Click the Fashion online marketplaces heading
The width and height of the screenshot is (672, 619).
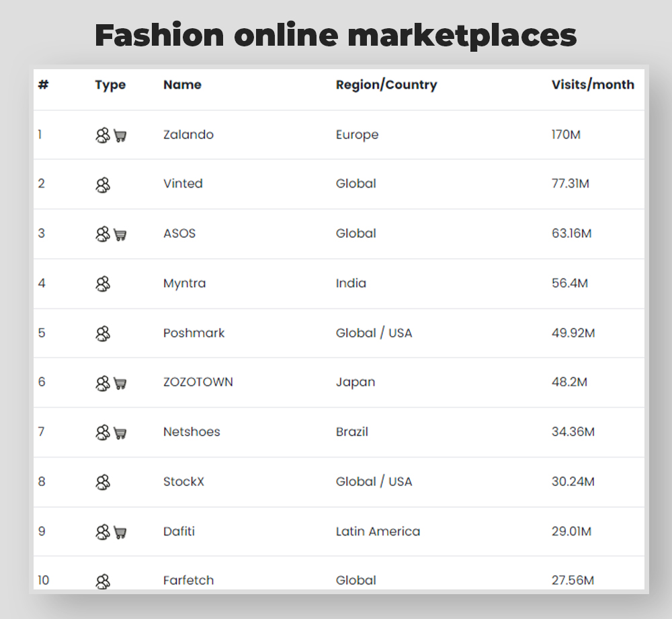pos(335,36)
